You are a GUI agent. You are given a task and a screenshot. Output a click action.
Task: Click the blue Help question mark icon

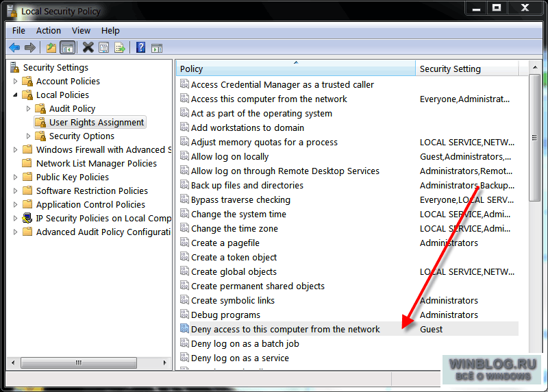click(x=141, y=47)
